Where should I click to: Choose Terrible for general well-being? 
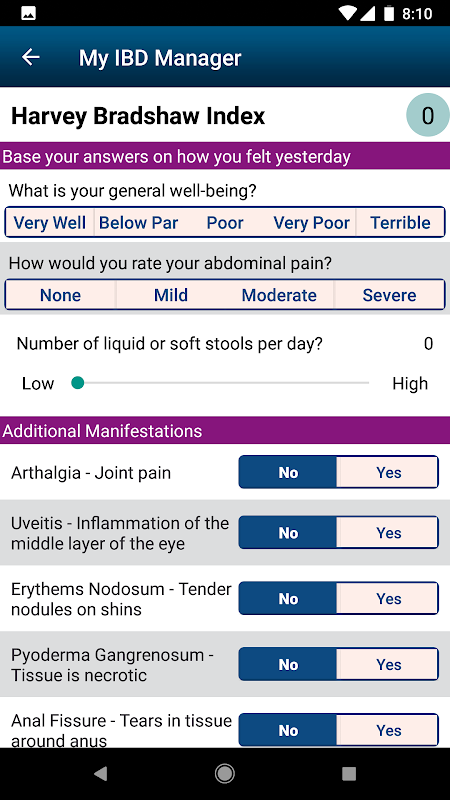(x=400, y=223)
